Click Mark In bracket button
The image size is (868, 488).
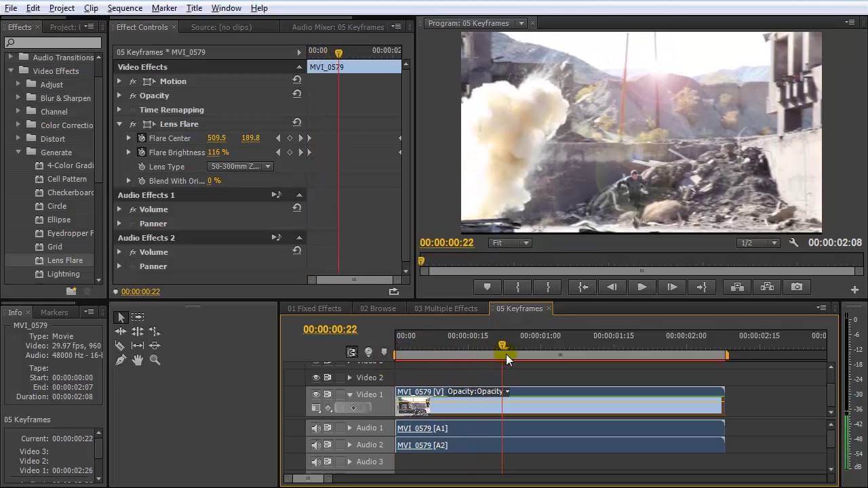tap(517, 287)
